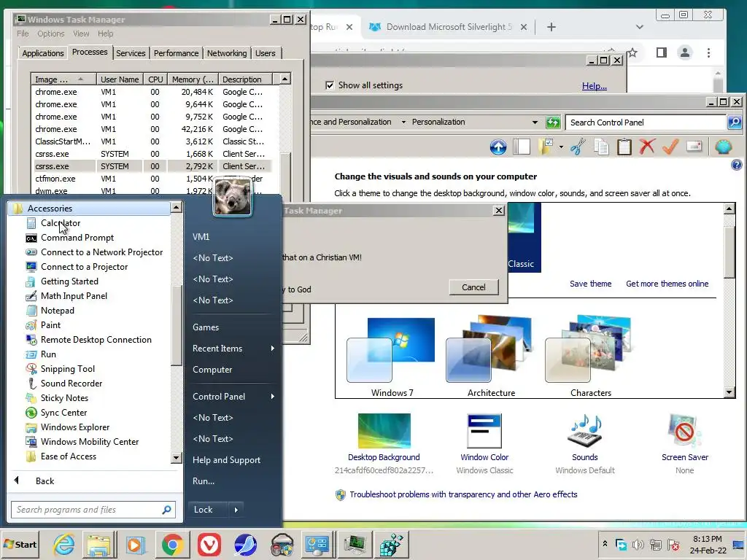Open Paint from the Accessories list
The height and width of the screenshot is (560, 747).
click(x=50, y=325)
